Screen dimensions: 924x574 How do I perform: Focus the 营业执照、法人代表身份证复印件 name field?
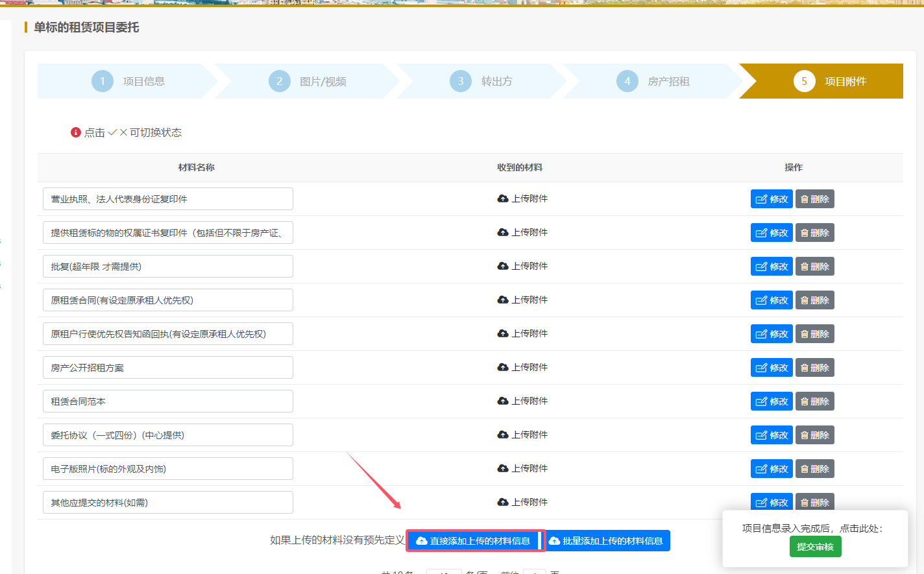(168, 199)
